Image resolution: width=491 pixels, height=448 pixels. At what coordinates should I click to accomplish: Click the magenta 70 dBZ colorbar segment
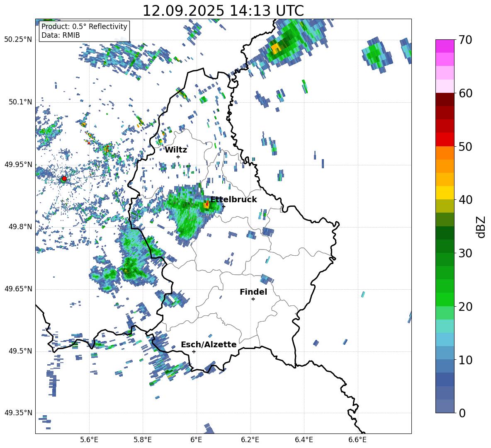pos(445,46)
